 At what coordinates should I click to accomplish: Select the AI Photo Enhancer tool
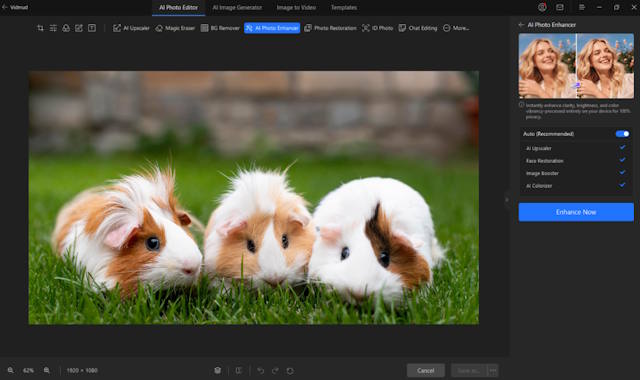coord(272,28)
